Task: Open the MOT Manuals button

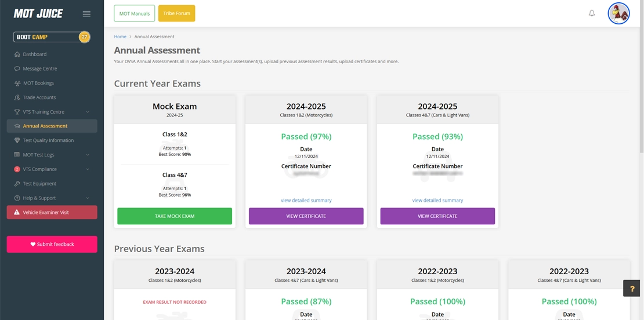Action: point(134,13)
